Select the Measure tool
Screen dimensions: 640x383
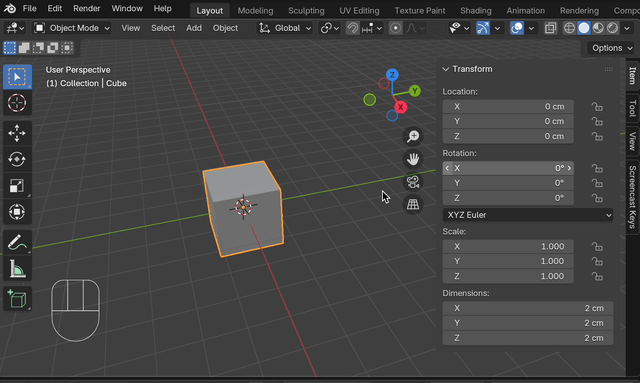pos(17,269)
